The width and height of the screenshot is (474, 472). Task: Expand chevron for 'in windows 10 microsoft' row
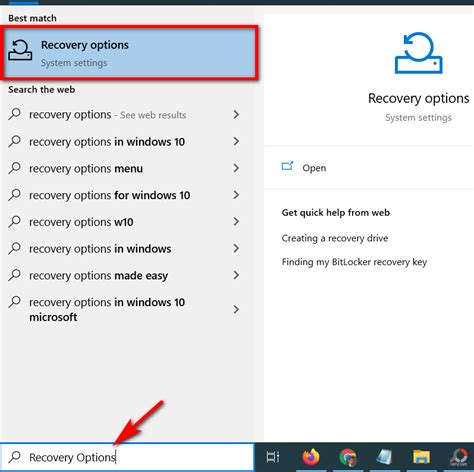pos(236,310)
